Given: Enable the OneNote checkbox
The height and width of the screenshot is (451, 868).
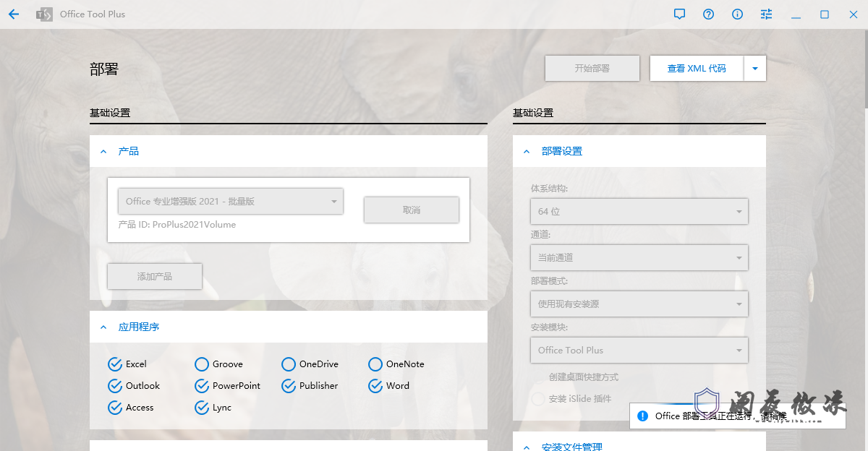Looking at the screenshot, I should 375,364.
